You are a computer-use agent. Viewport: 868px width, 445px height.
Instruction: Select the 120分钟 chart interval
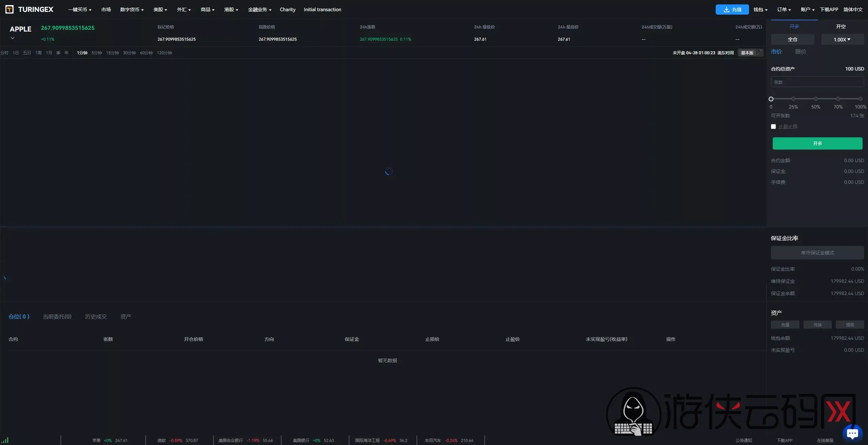tap(164, 53)
